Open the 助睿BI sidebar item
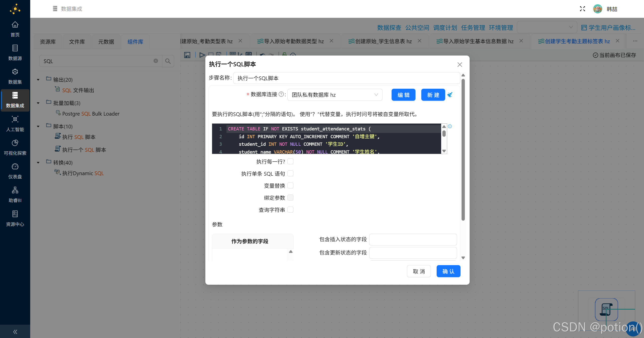 click(x=15, y=195)
